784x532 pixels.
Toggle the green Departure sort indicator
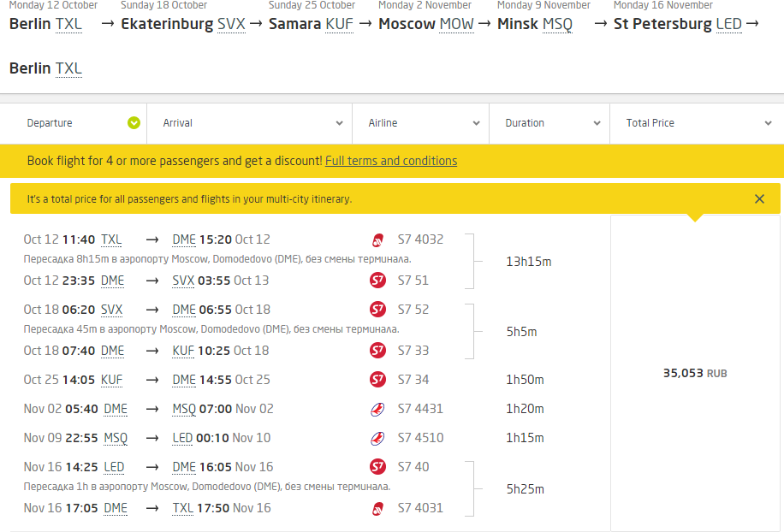click(134, 123)
